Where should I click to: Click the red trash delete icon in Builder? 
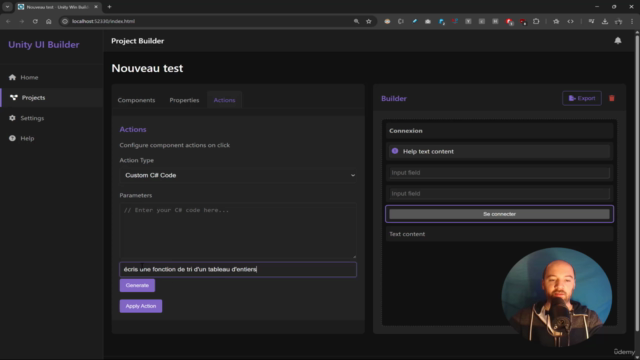click(611, 98)
